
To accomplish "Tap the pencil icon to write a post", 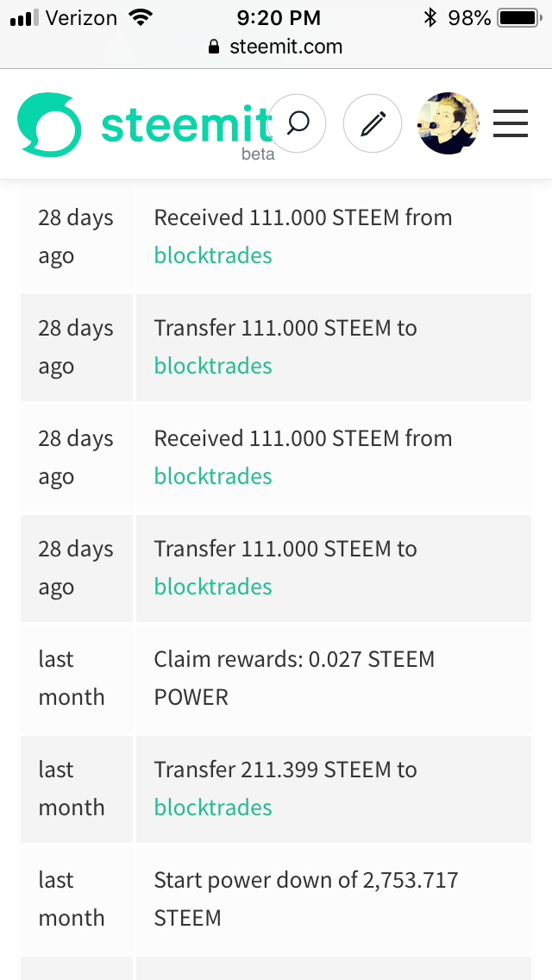I will (x=373, y=124).
